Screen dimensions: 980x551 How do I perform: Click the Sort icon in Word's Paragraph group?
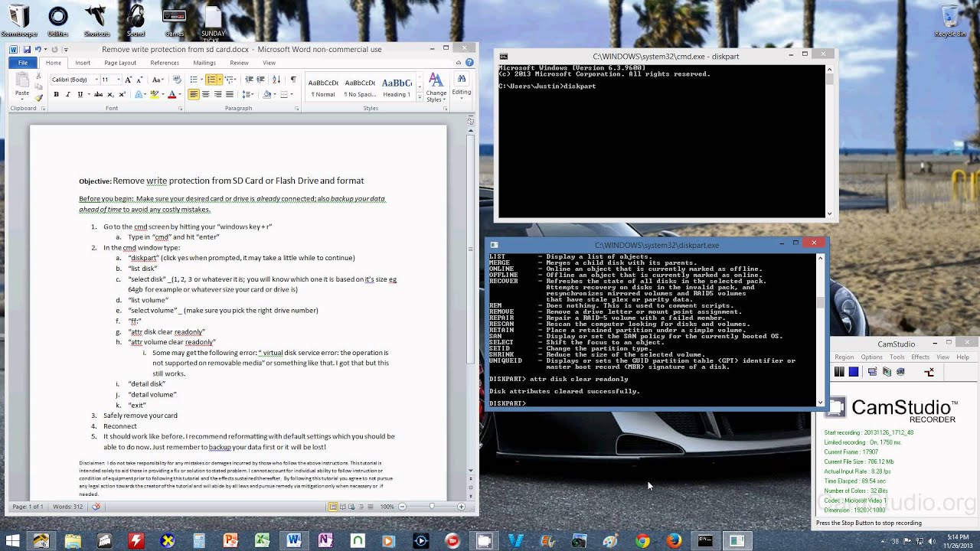[278, 80]
